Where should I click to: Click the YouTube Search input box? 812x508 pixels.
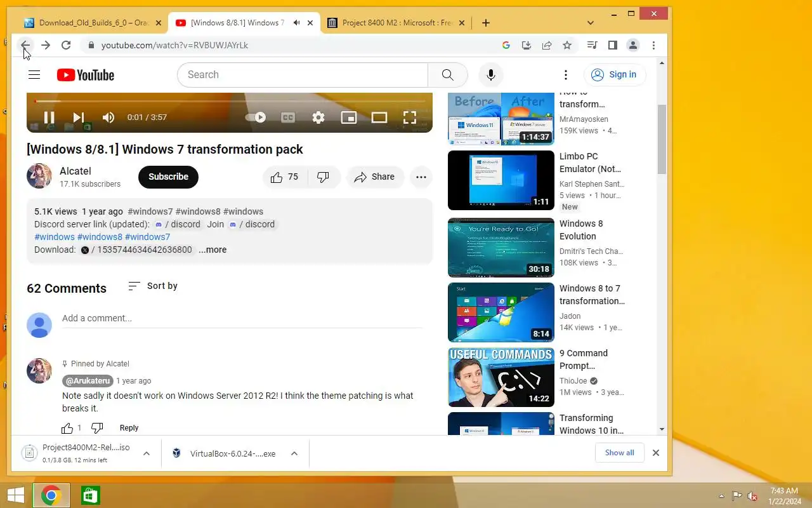click(x=303, y=75)
